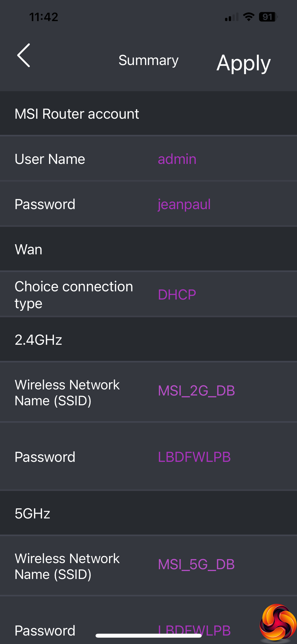Screen dimensions: 297x644
Task: Tap the 2.4GHz password LBDFWLPB value
Action: coord(194,457)
